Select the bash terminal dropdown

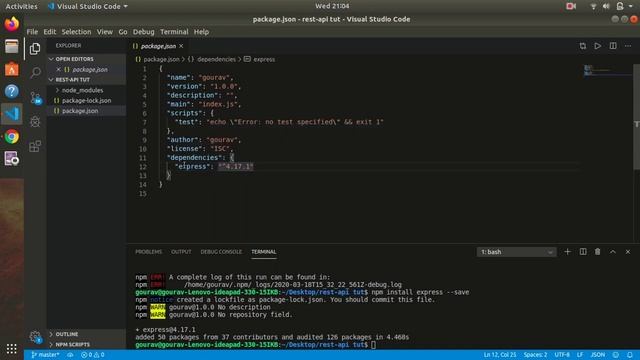coord(516,252)
